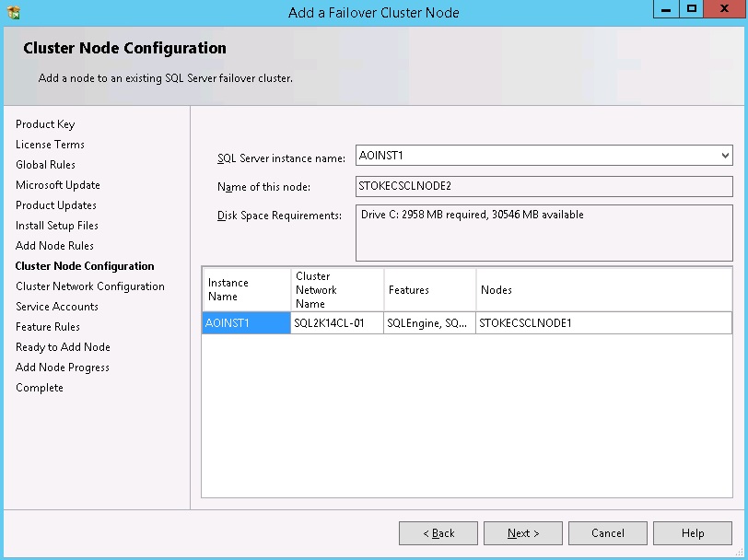Click the Nodes column header

point(604,289)
